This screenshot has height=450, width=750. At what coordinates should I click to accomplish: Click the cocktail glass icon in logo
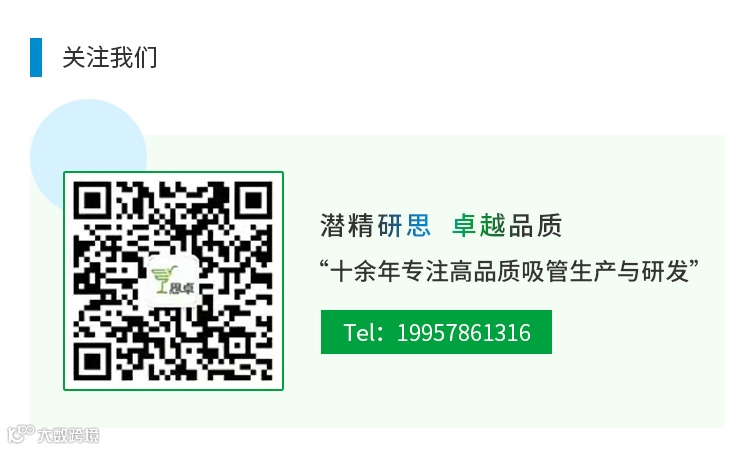click(x=162, y=279)
